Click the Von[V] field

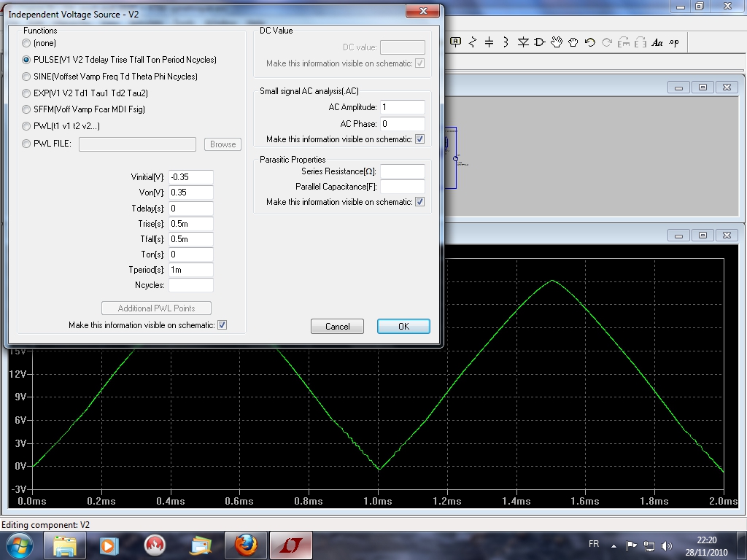190,192
